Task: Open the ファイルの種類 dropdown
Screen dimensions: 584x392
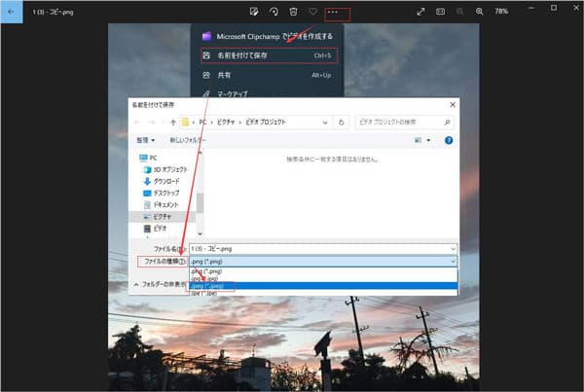Action: coord(321,262)
